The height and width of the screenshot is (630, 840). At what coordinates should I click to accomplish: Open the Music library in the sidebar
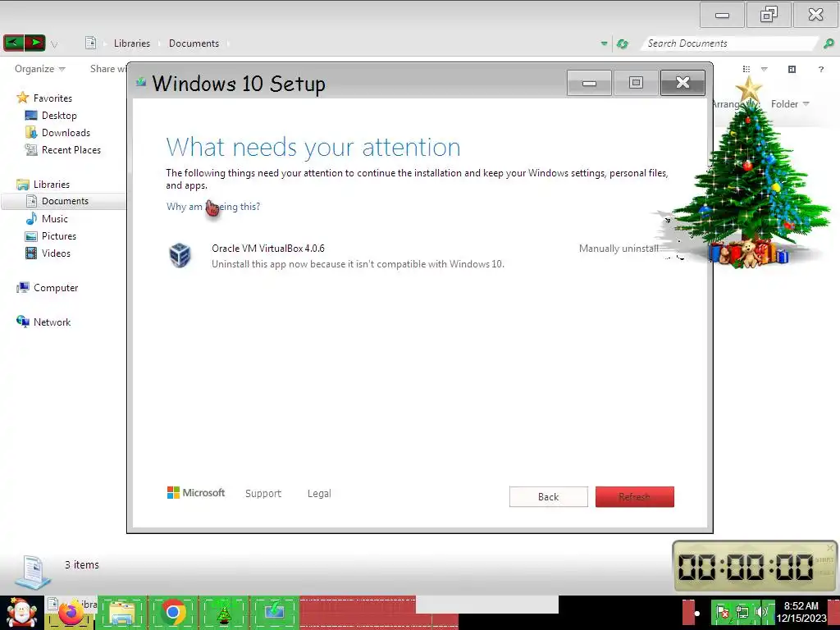point(55,218)
